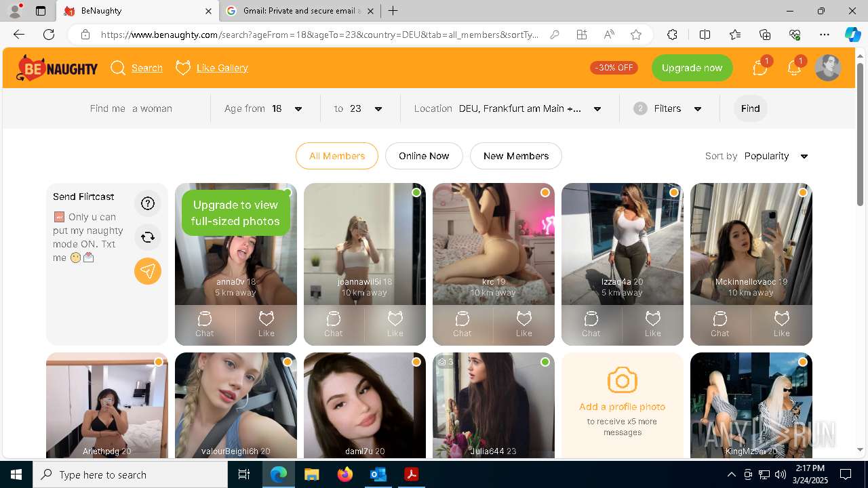Open browser Extensions icon

[x=672, y=35]
